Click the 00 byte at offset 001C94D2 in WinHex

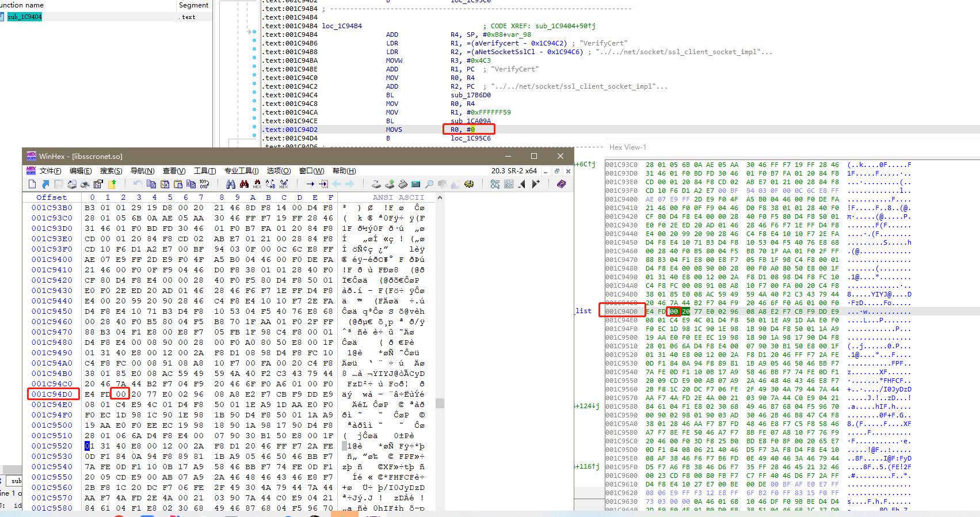[121, 394]
